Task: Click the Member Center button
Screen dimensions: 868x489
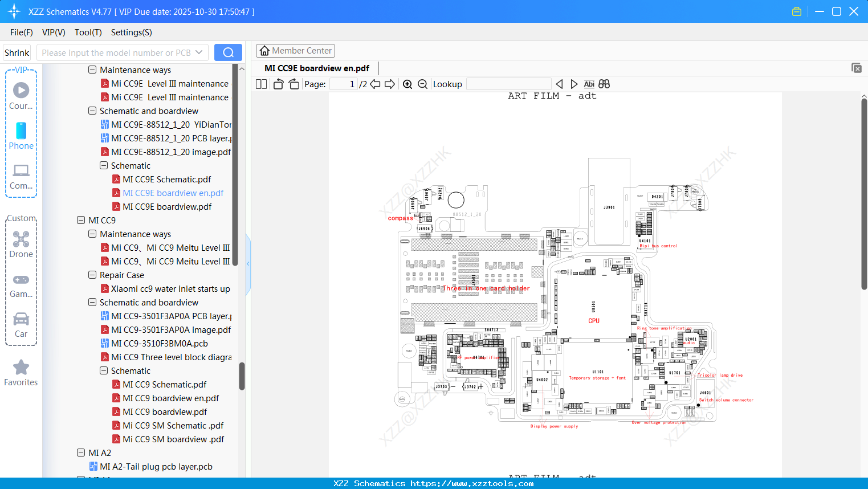Action: click(x=295, y=50)
